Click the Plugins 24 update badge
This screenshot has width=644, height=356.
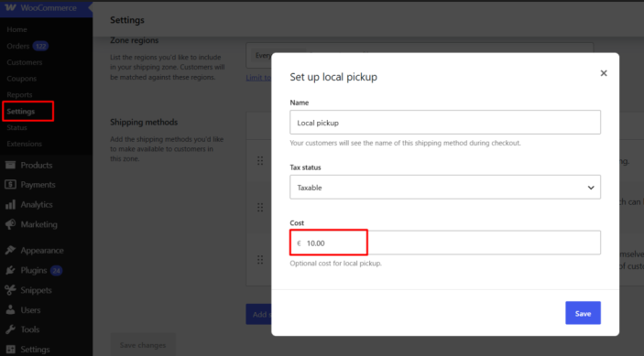point(56,271)
